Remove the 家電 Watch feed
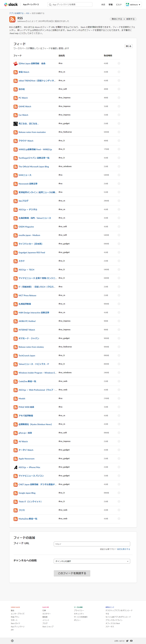Screen dimensions: 146x644 pos(119,72)
